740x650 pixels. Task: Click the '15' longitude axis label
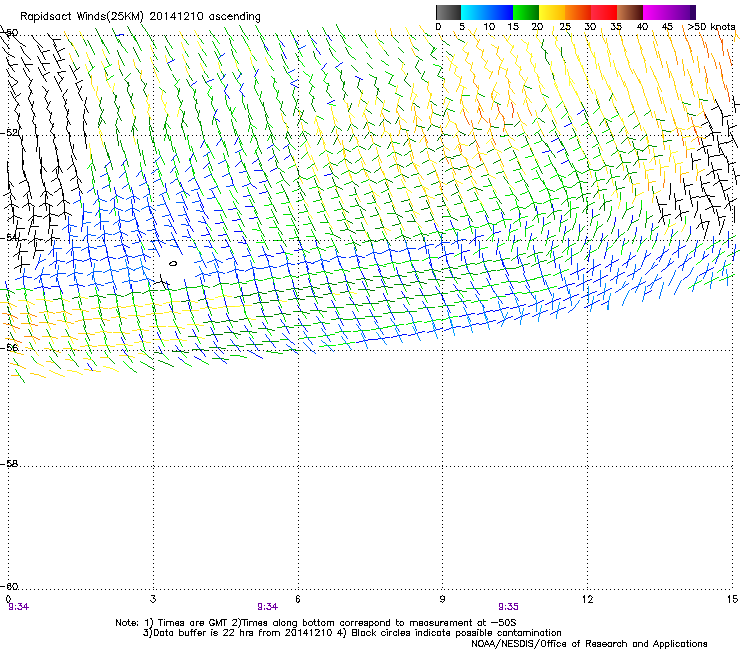click(x=732, y=599)
